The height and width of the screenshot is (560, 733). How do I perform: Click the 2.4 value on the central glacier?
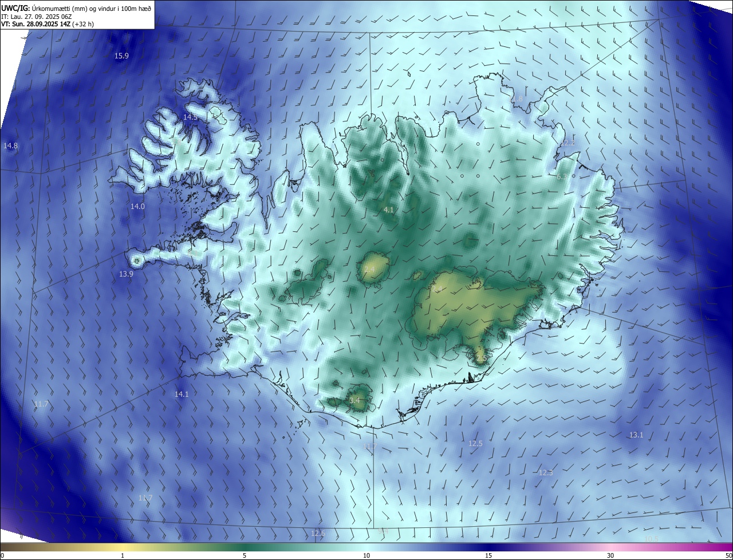tap(369, 270)
